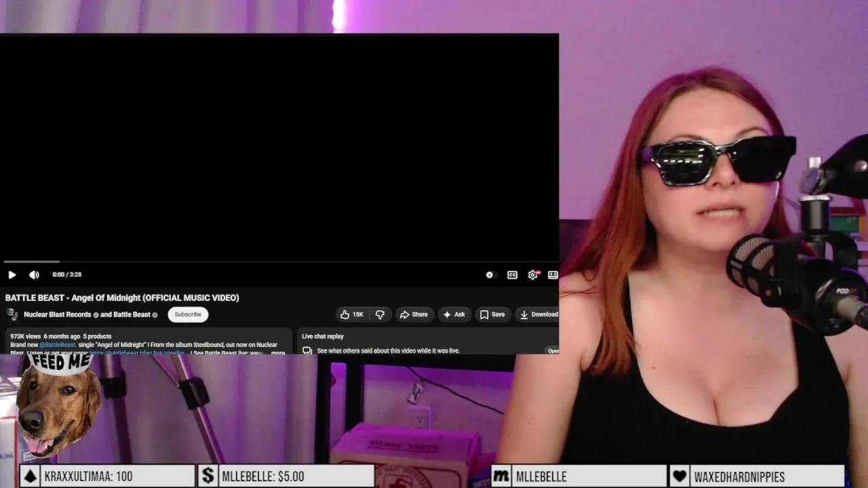The width and height of the screenshot is (868, 488).
Task: Open Nuclear Blast Records channel name link
Action: pyautogui.click(x=58, y=314)
